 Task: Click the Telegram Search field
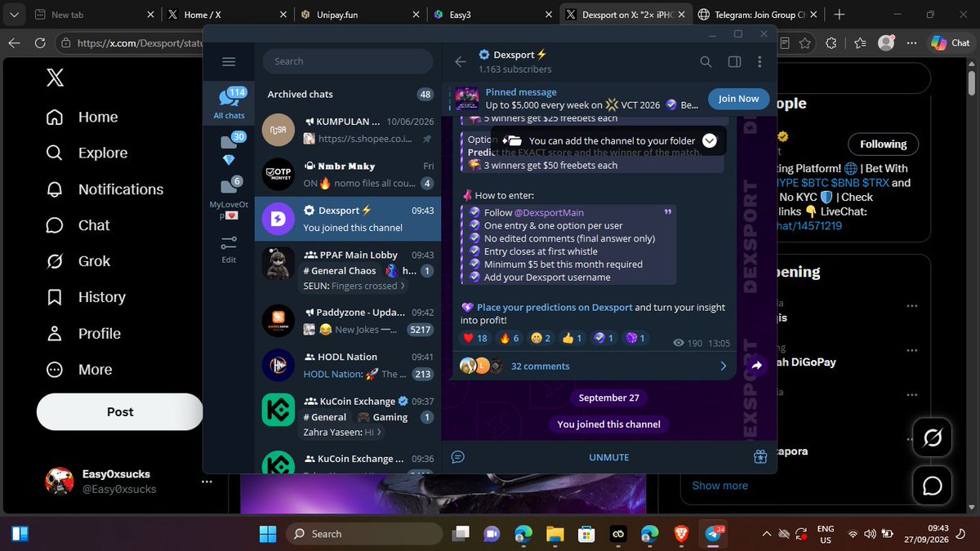348,61
